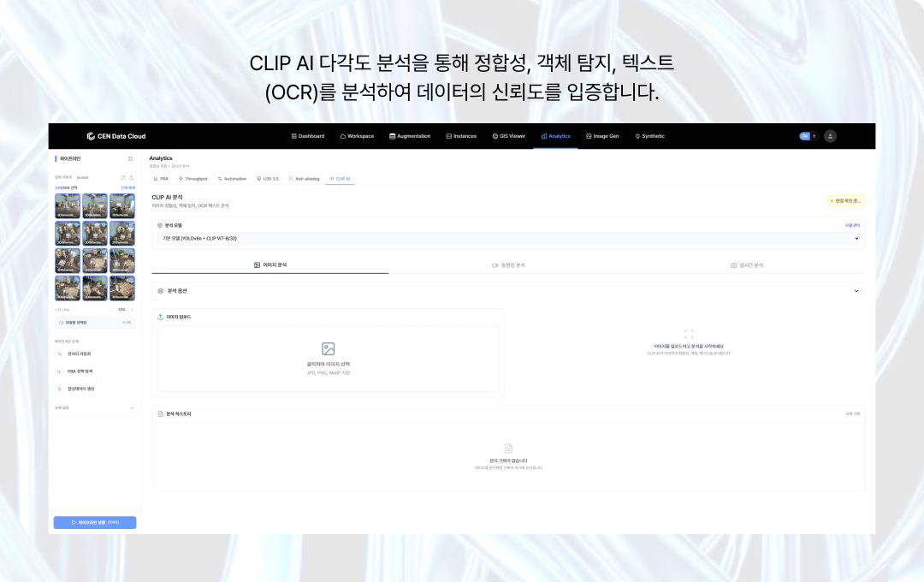Toggle selection of the first image thumbnail

tap(68, 206)
